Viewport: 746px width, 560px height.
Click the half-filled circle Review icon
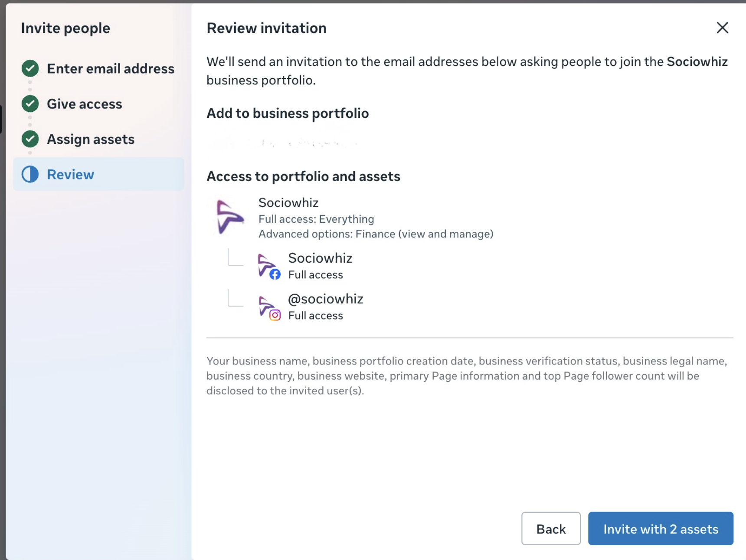(30, 174)
